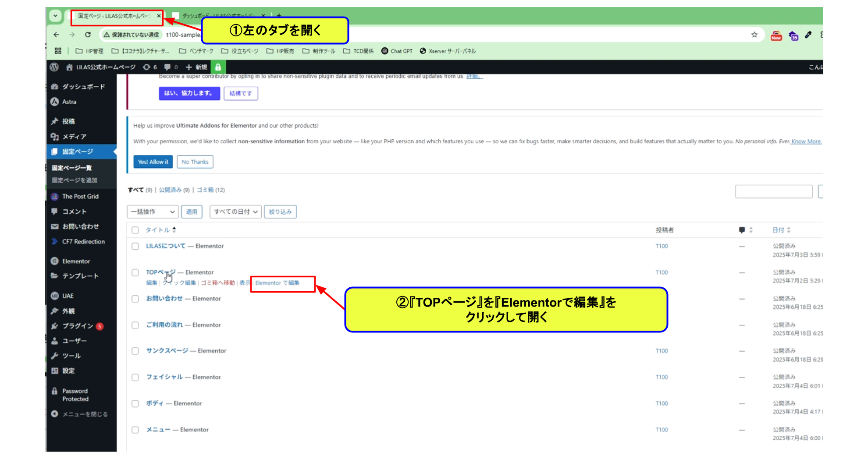This screenshot has width=868, height=473.
Task: Open the apps grid icon in the bookmarks bar
Action: 58,51
